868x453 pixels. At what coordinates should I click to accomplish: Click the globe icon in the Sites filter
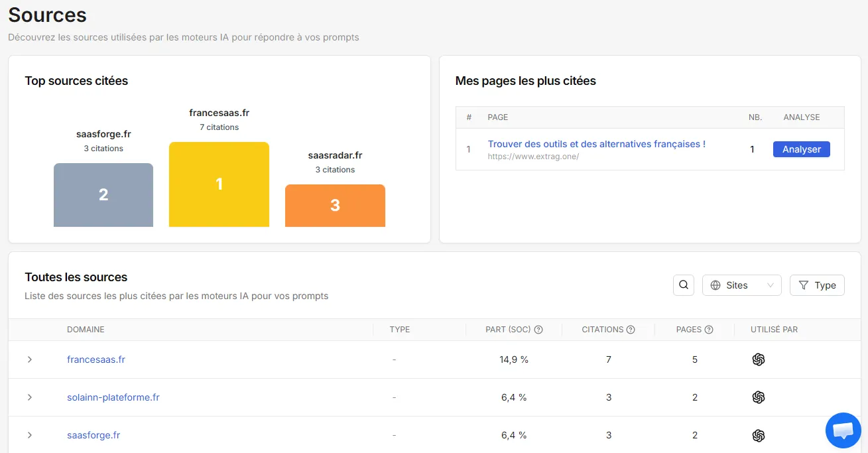(715, 285)
